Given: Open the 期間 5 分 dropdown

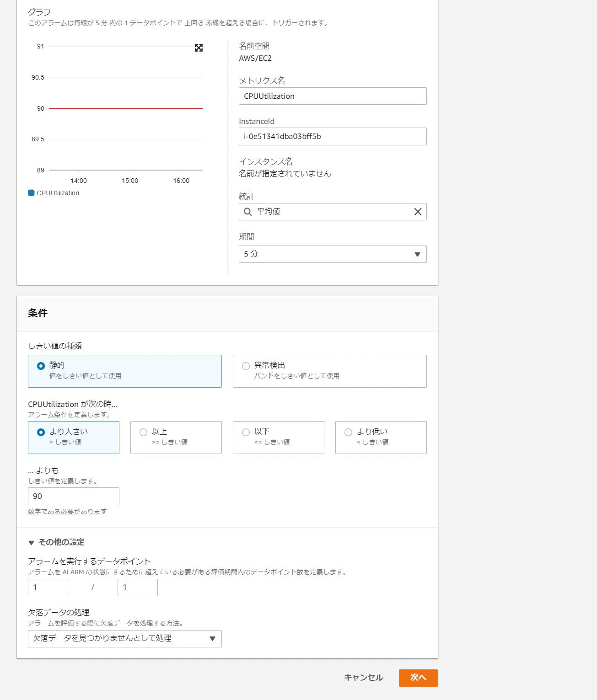Looking at the screenshot, I should point(333,254).
